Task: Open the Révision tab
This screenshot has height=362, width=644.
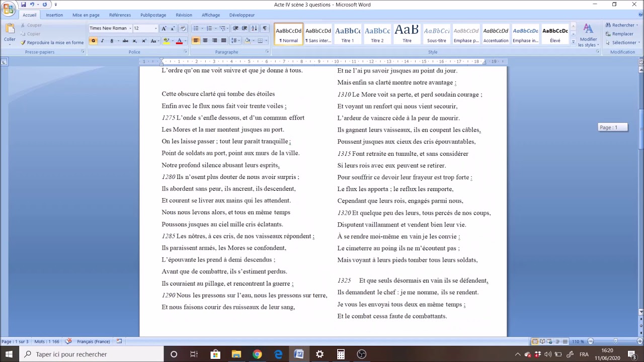Action: pyautogui.click(x=184, y=15)
